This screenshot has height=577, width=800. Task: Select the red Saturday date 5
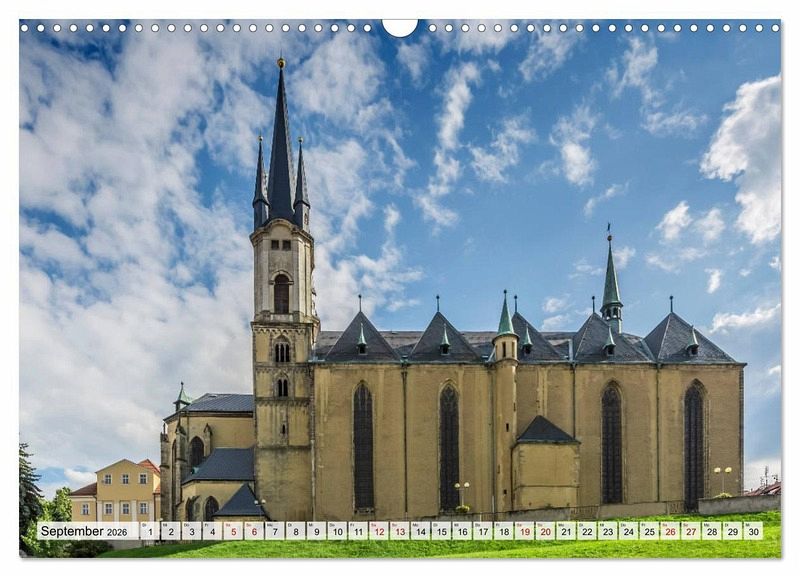(232, 531)
